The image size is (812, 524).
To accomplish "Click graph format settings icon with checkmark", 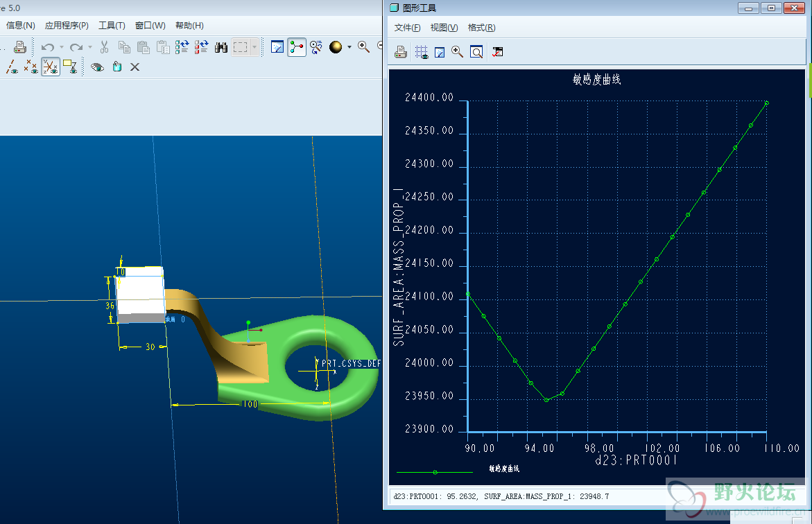I will (x=498, y=52).
